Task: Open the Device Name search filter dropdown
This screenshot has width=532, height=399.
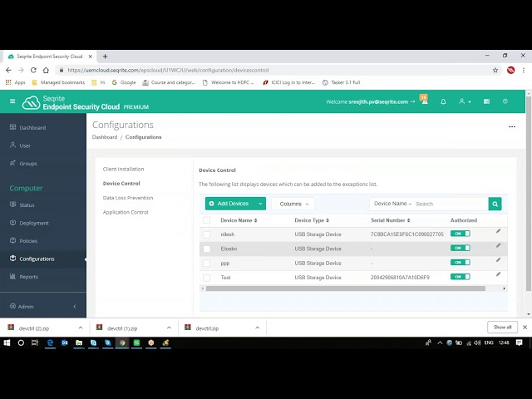Action: (x=392, y=204)
